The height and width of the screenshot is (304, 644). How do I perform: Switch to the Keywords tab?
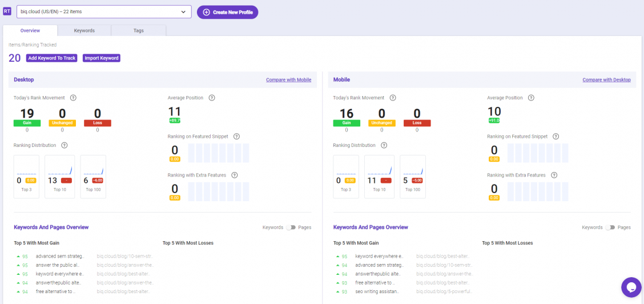coord(84,31)
